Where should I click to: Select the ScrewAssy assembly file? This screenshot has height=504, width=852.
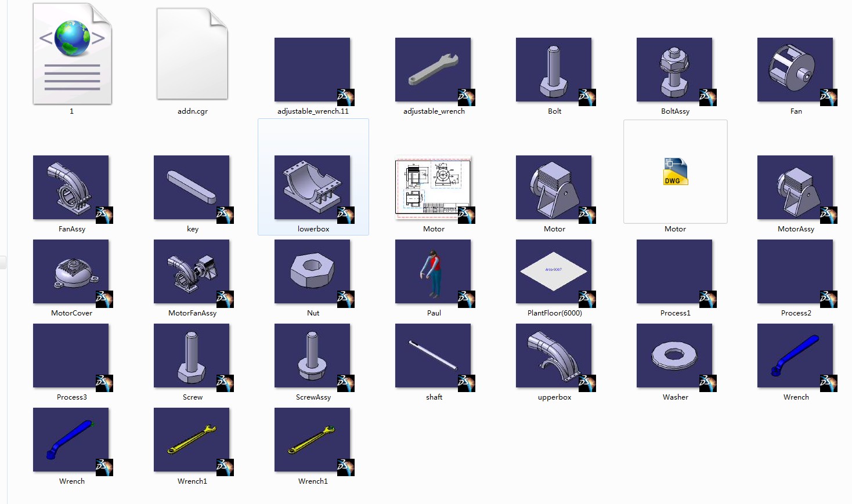312,356
